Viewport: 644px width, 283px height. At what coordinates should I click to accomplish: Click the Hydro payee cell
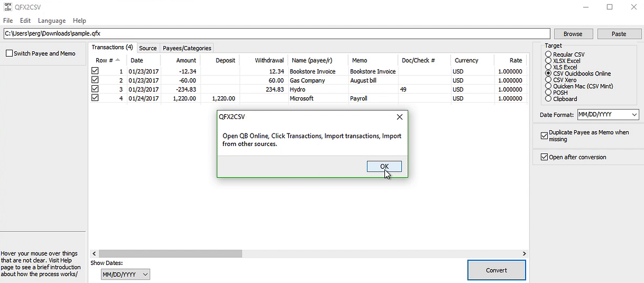318,89
